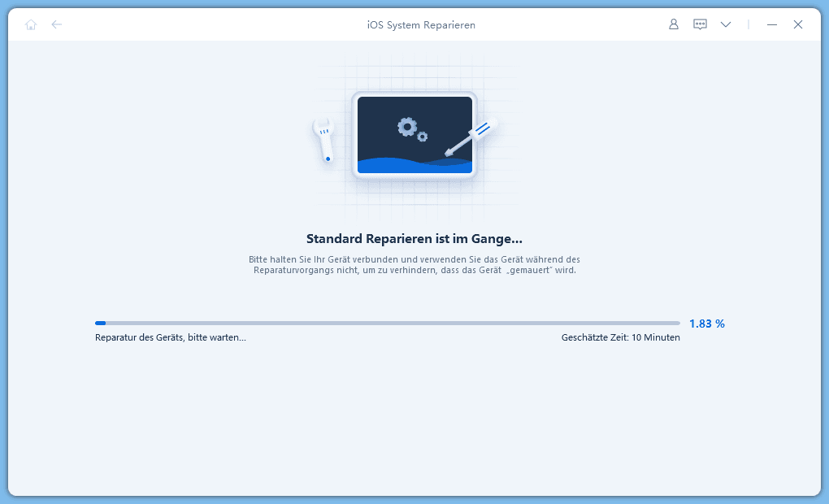This screenshot has height=504, width=829.
Task: Go to the home screen icon
Action: (x=31, y=24)
